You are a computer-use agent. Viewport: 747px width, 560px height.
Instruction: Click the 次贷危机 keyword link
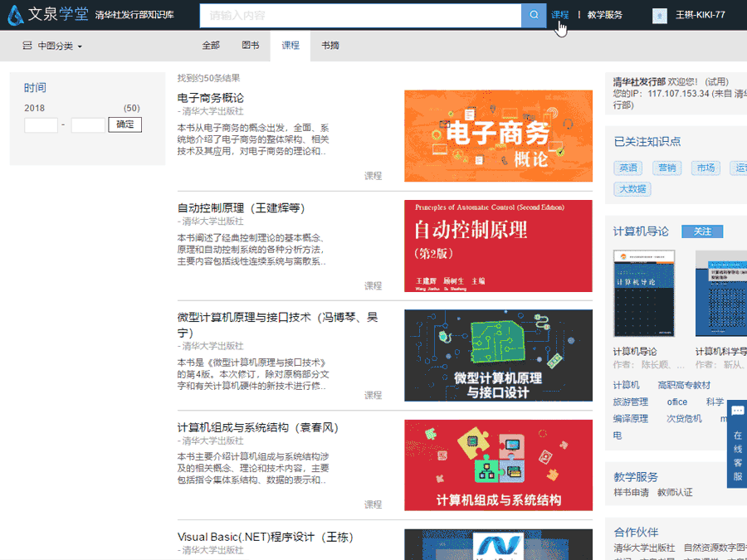point(684,419)
